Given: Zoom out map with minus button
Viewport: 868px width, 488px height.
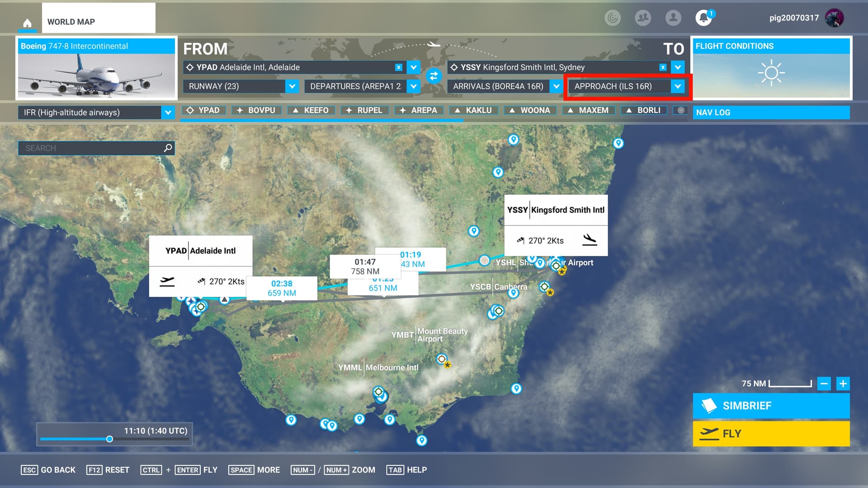Looking at the screenshot, I should (x=824, y=384).
